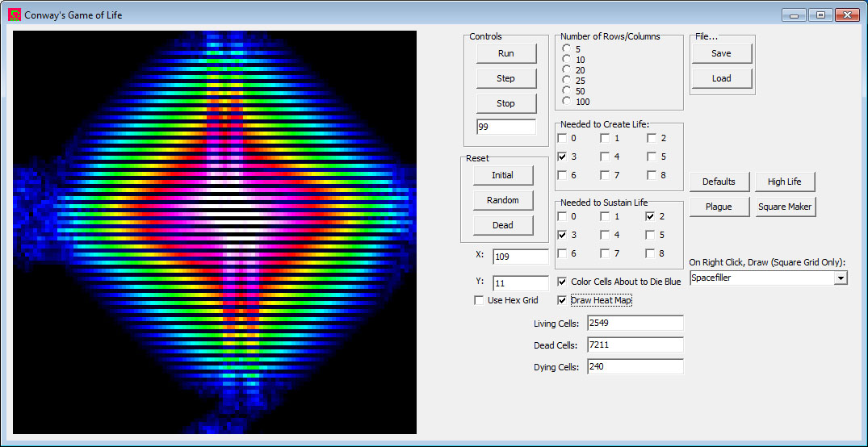This screenshot has height=447, width=868.
Task: Fill the grid using the Random button
Action: [x=503, y=200]
